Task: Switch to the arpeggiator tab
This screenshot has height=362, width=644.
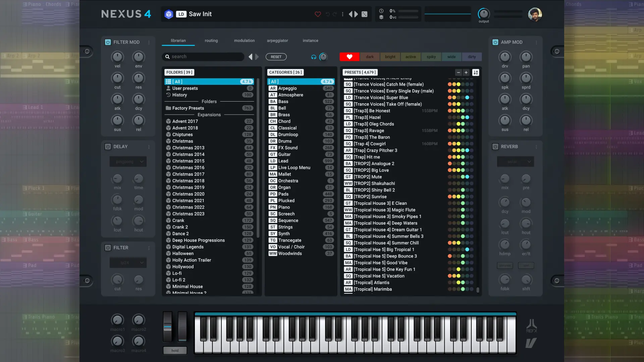Action: coord(277,41)
